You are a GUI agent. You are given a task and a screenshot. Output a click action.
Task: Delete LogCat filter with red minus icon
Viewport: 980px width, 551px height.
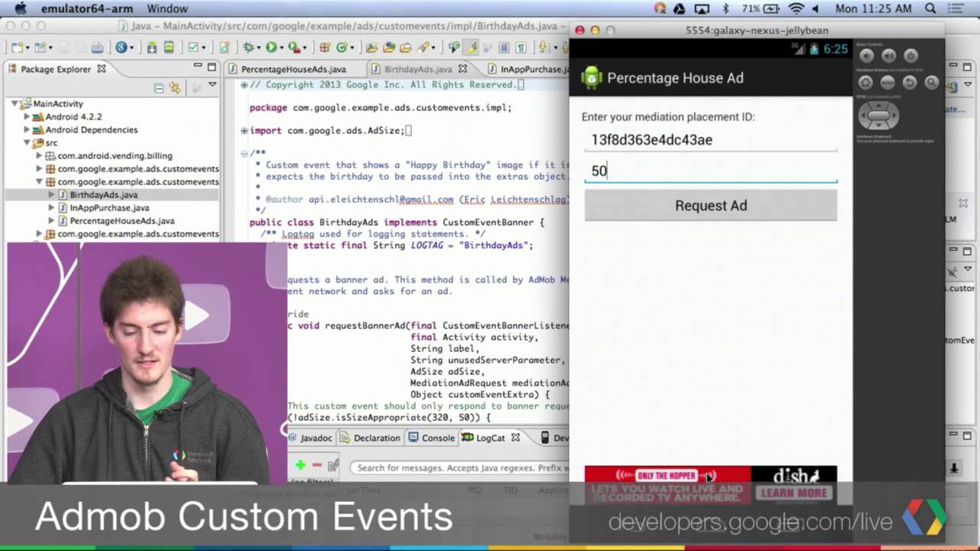point(316,465)
